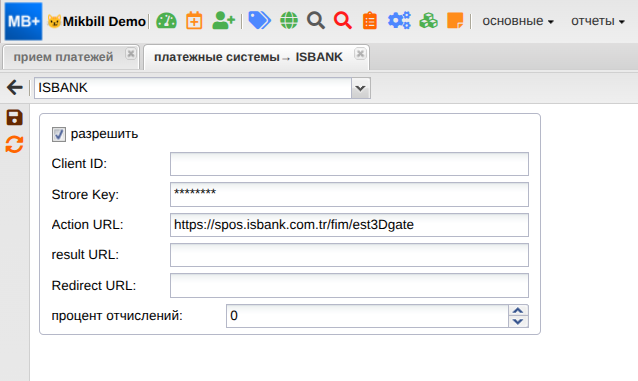Click the процент отчислений number field
Viewport: 638px width, 381px height.
point(367,316)
